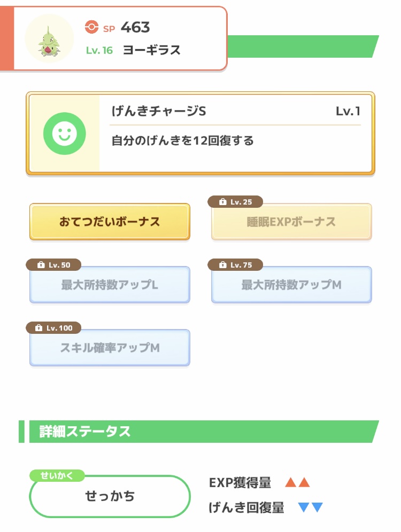Select the locked スキル確率アップM sub skill
This screenshot has height=532, width=401.
[110, 348]
